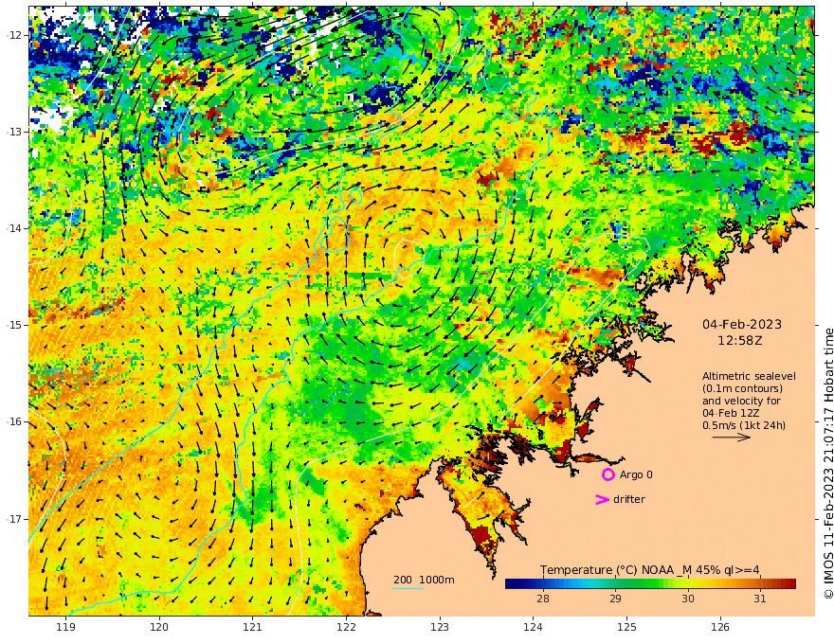Click the temperature color bar legend

(x=650, y=583)
